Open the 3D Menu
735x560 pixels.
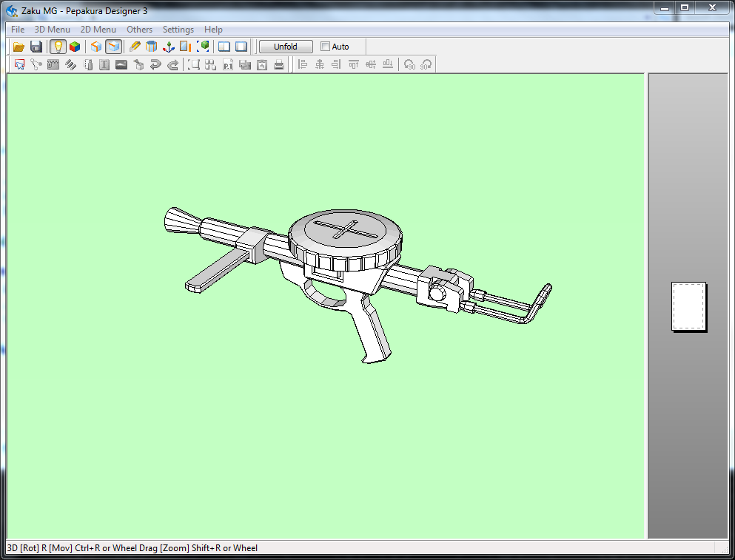tap(52, 30)
